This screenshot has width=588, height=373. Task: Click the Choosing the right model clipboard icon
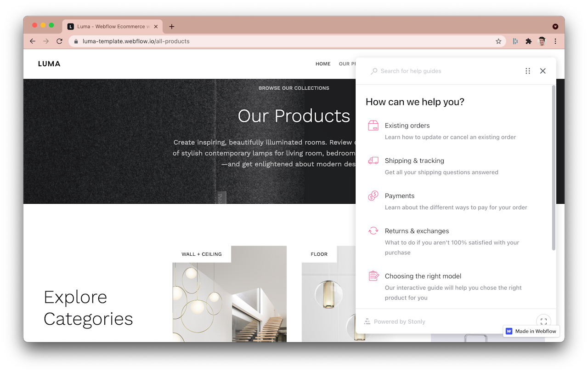coord(373,276)
